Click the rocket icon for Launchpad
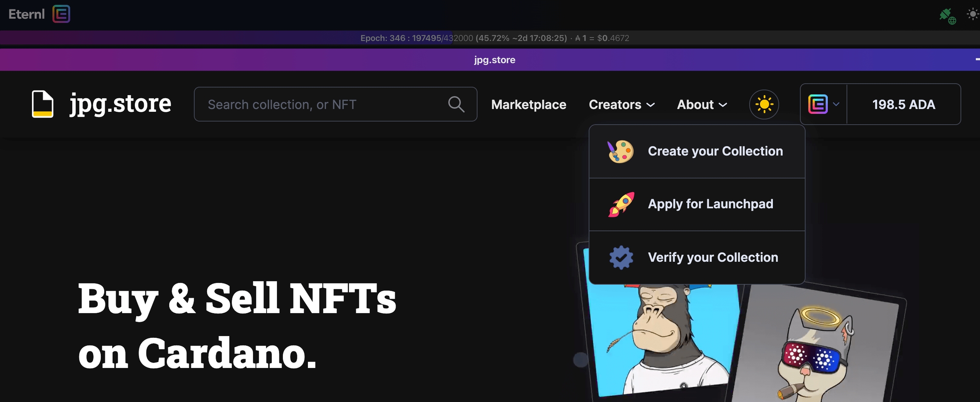The width and height of the screenshot is (980, 402). 621,204
